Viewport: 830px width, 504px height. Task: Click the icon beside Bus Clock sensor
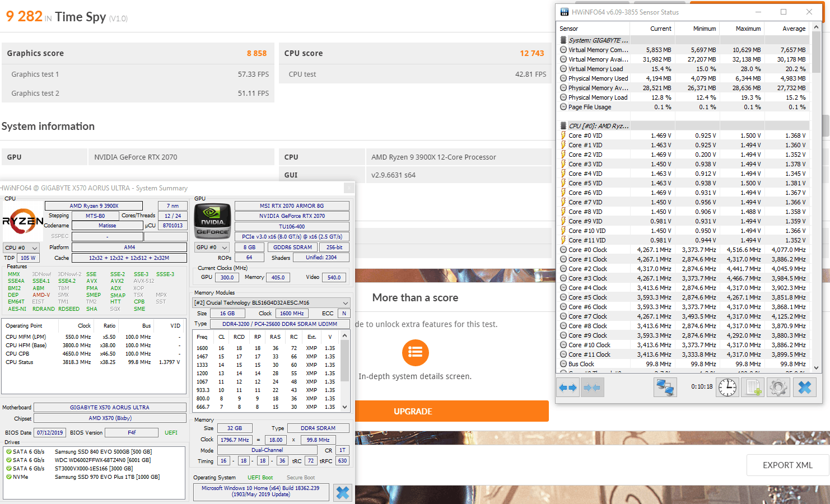tap(563, 364)
